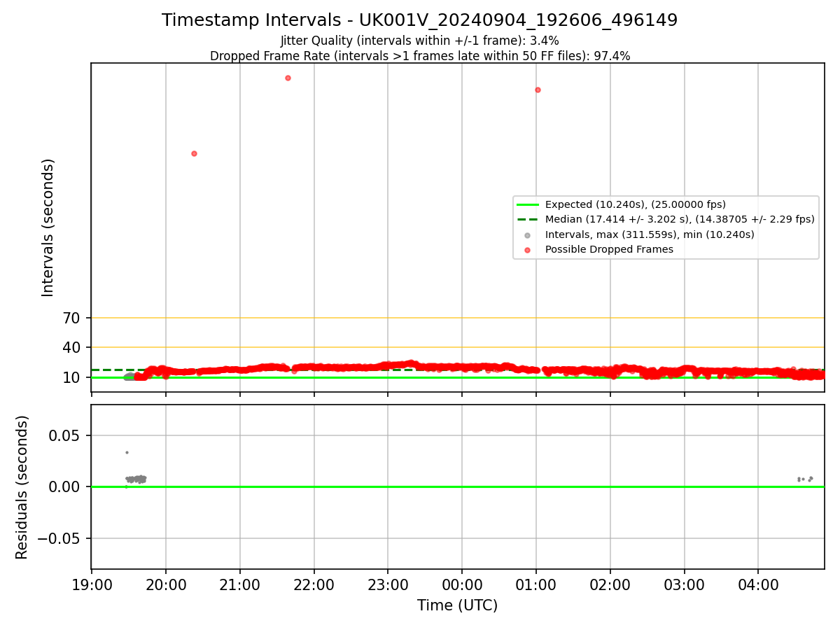Click the 03:00 time tick label
840x630 pixels.
[x=685, y=584]
